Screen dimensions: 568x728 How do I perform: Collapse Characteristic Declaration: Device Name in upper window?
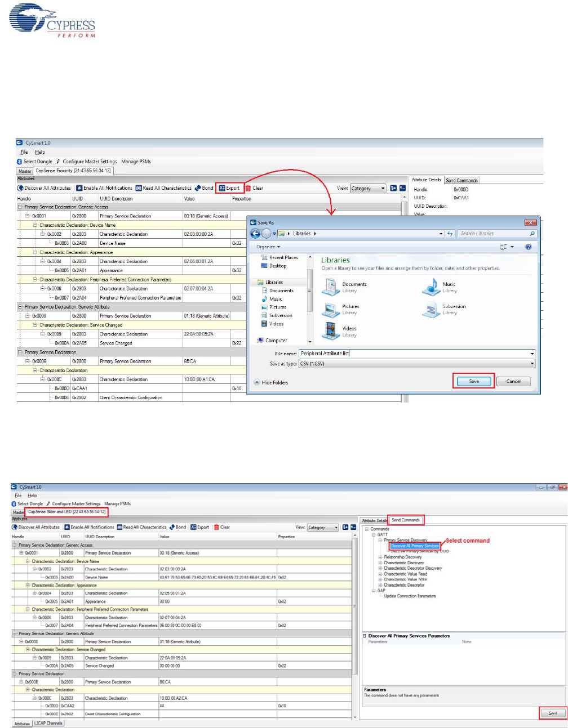coord(35,225)
